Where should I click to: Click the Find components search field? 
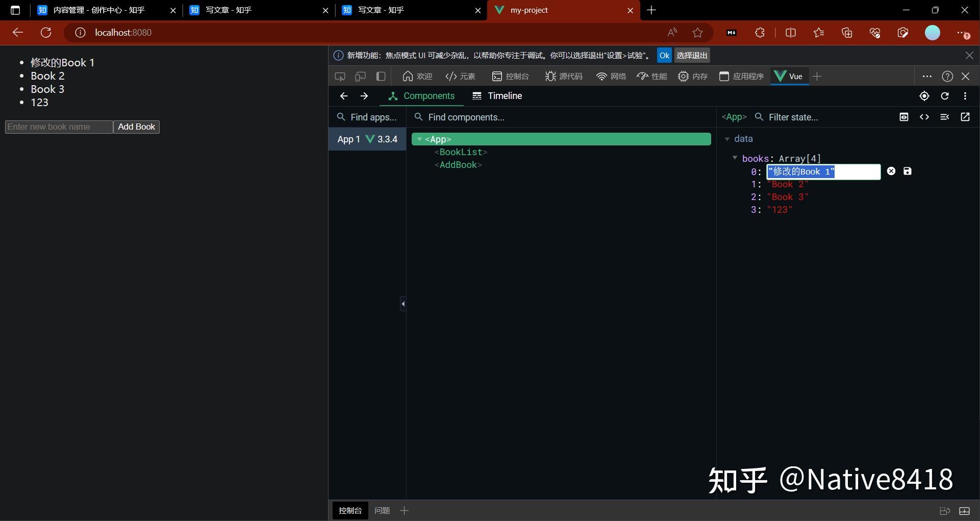[x=561, y=117]
